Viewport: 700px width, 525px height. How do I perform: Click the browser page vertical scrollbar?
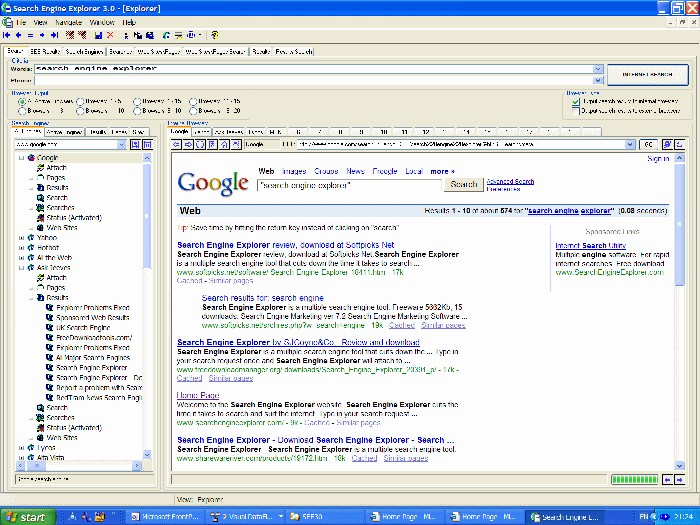[x=679, y=312]
